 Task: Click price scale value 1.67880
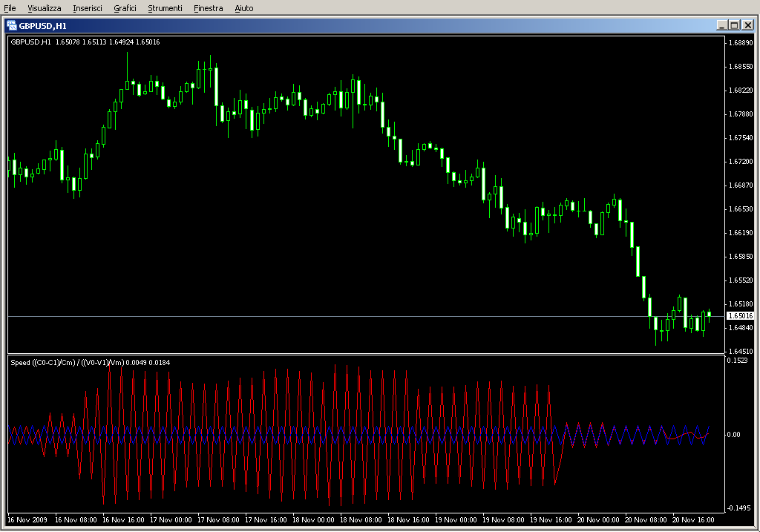coord(741,114)
